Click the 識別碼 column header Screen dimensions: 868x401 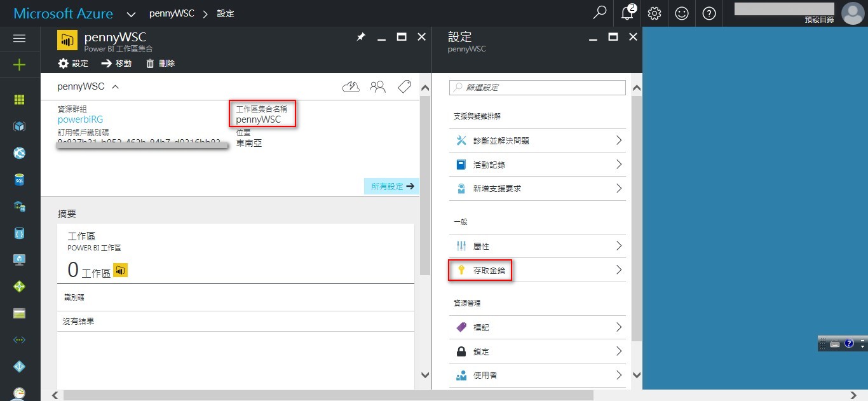[74, 297]
